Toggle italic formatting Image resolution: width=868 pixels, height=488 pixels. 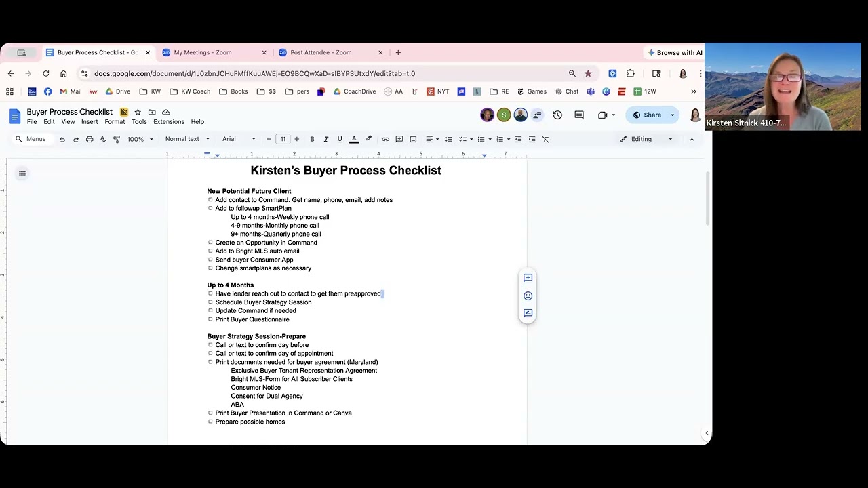pos(325,139)
